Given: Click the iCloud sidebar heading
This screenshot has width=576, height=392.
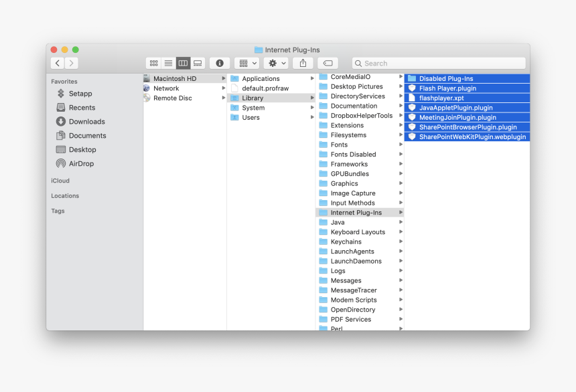Looking at the screenshot, I should (60, 181).
